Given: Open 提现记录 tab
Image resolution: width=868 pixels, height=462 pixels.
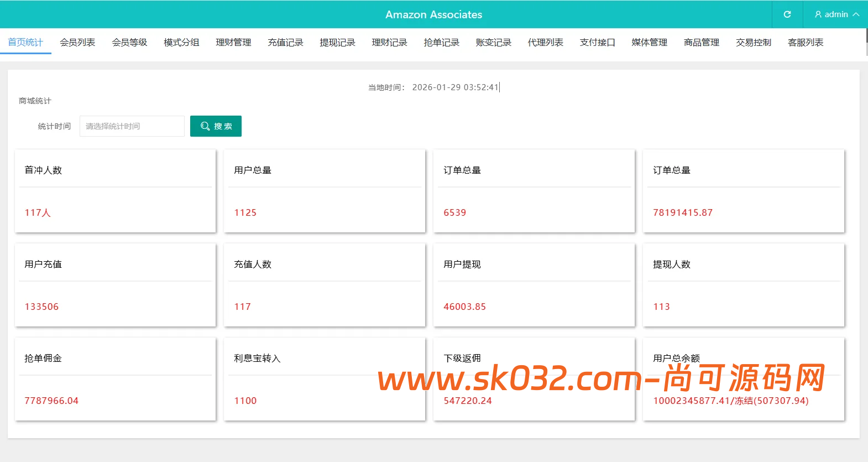Looking at the screenshot, I should pos(337,42).
